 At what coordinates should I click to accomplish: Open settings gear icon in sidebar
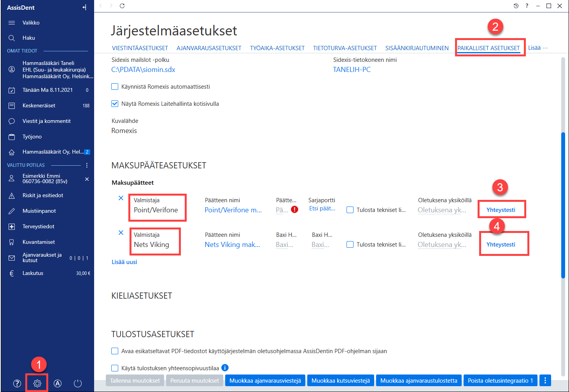point(37,383)
